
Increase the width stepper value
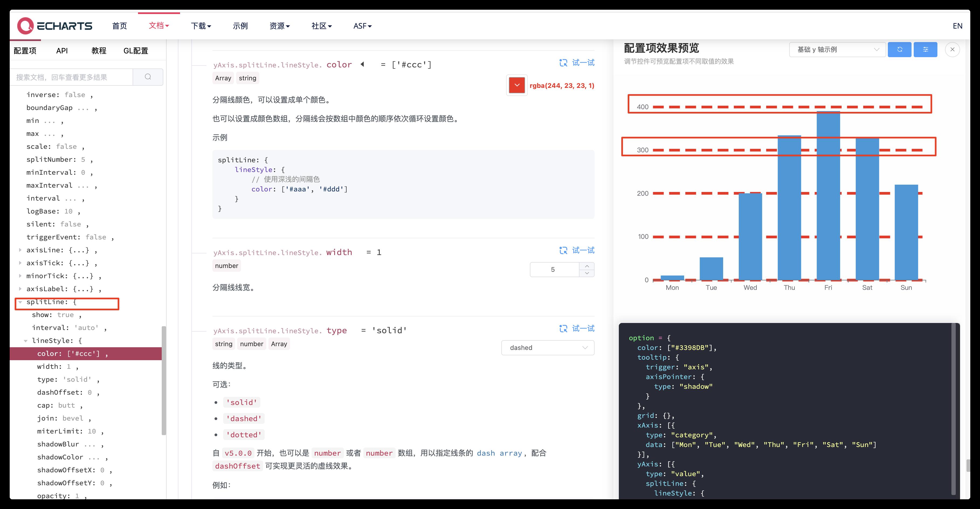click(x=587, y=266)
